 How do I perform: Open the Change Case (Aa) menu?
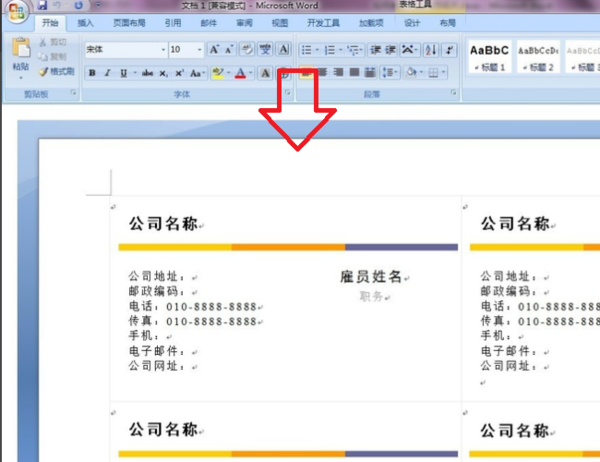coord(197,73)
